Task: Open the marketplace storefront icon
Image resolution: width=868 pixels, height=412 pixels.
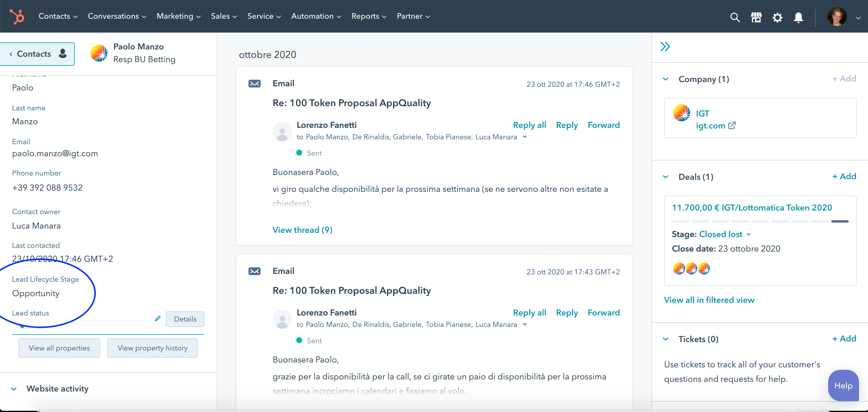Action: coord(756,17)
